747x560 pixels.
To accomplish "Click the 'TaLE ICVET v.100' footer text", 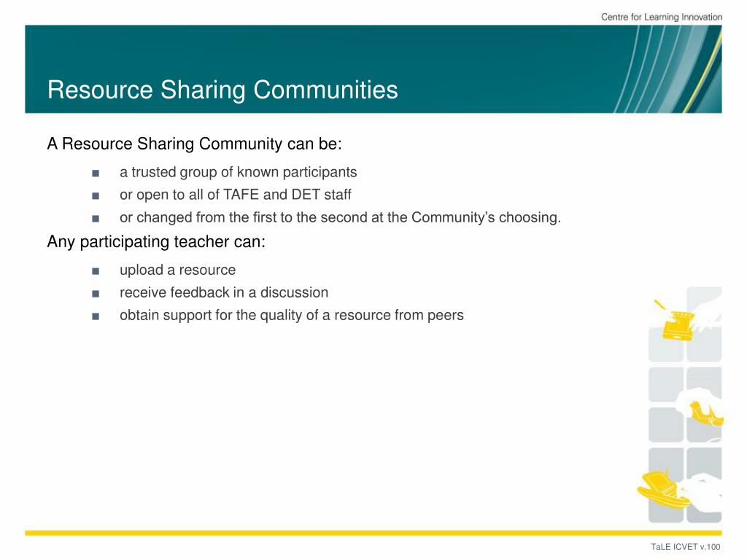I will (x=686, y=547).
